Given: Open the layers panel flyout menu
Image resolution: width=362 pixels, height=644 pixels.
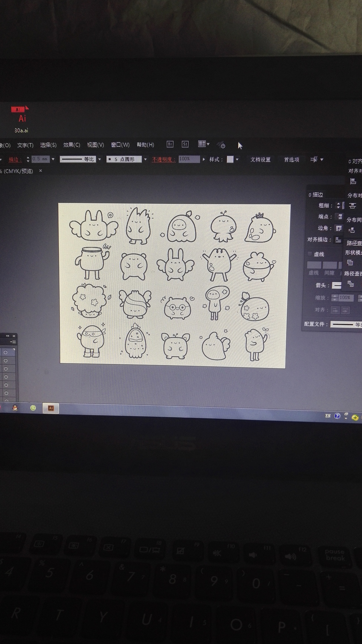Looking at the screenshot, I should pyautogui.click(x=13, y=342).
